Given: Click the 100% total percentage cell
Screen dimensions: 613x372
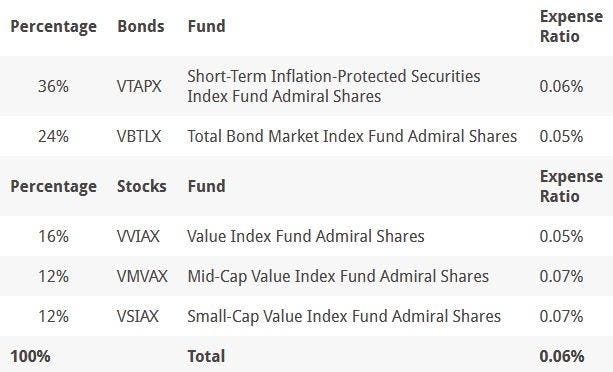Looking at the screenshot, I should [30, 356].
